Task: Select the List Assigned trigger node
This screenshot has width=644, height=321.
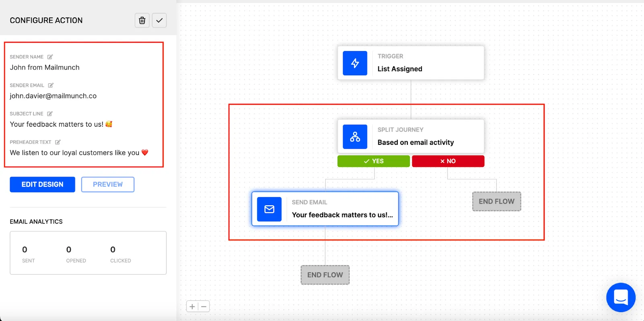Action: pos(411,63)
